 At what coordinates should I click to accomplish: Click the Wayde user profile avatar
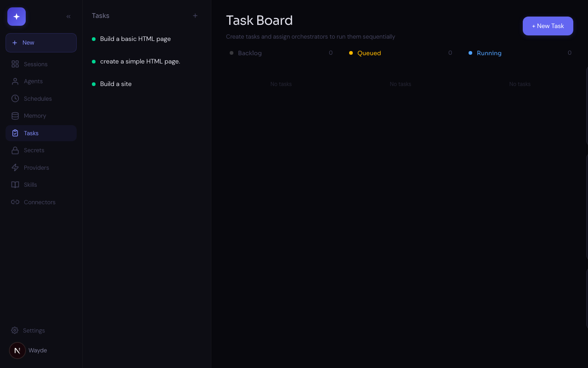pyautogui.click(x=17, y=351)
